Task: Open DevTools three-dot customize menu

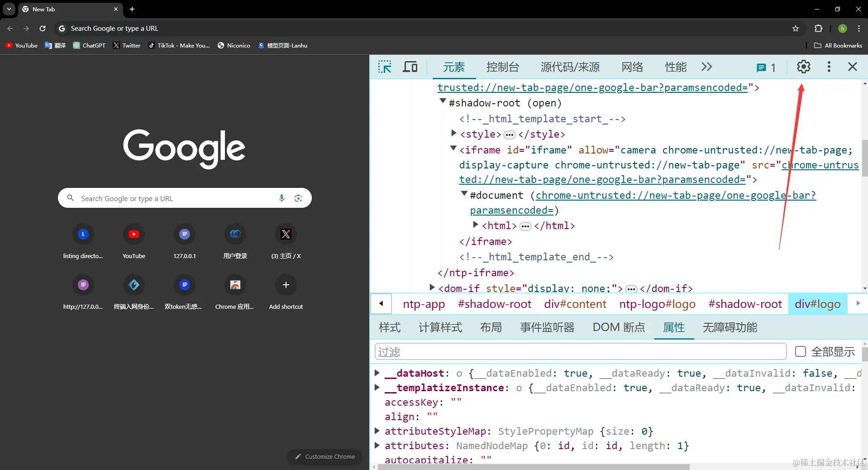Action: pos(829,67)
